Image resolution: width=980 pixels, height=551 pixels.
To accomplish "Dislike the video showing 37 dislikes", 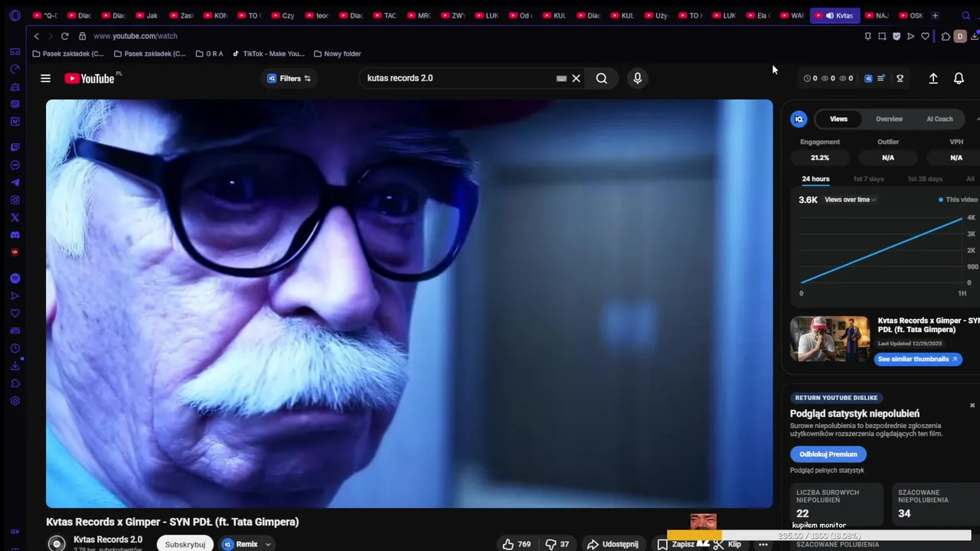I will (x=557, y=544).
